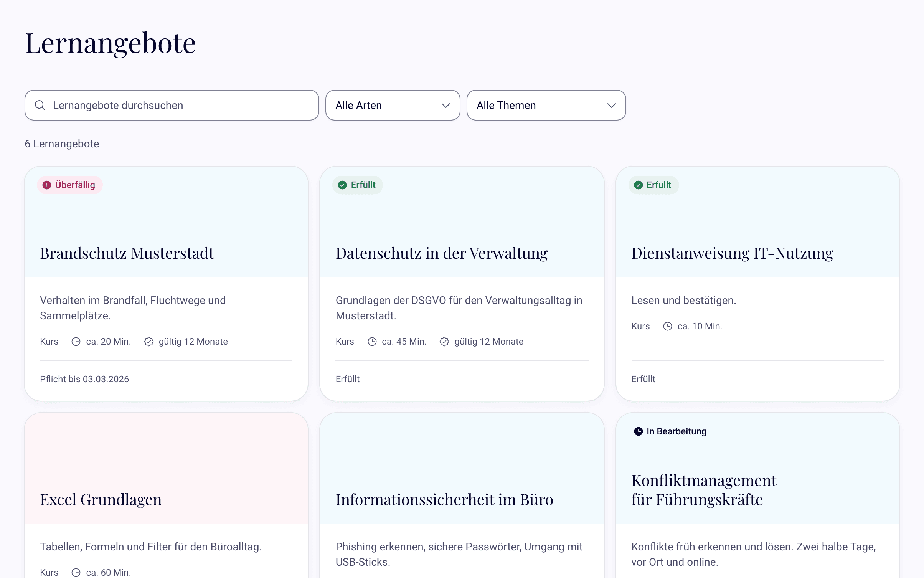Click chevron arrow in Alle Themen
The image size is (924, 578).
click(x=612, y=106)
